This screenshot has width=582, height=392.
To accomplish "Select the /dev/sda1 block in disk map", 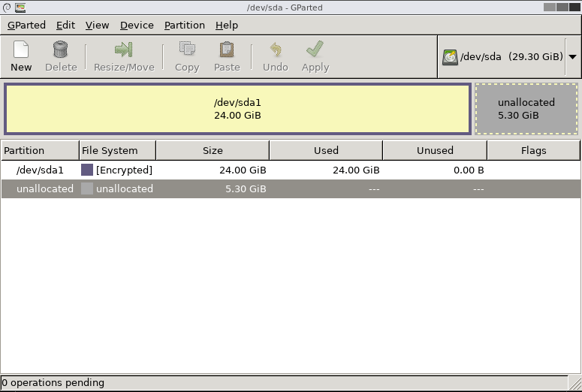I will coord(237,109).
